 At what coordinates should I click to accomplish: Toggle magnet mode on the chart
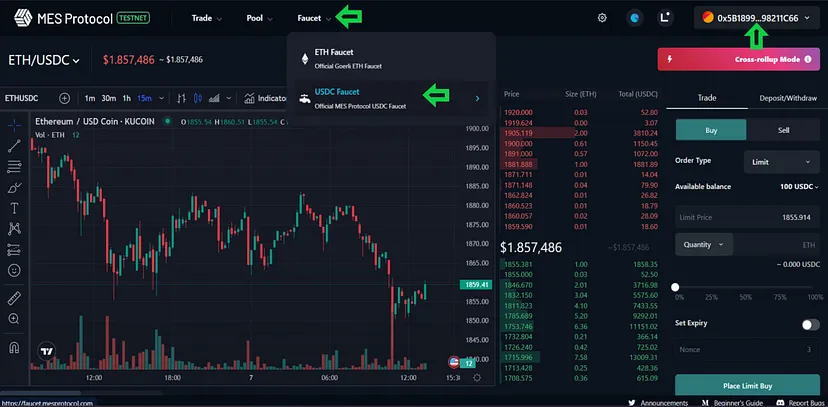click(x=15, y=348)
